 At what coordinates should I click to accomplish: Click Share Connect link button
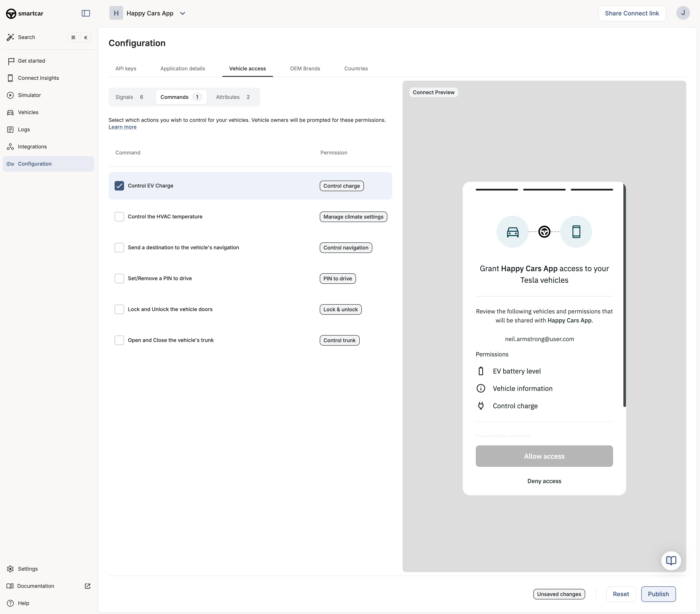pos(632,13)
